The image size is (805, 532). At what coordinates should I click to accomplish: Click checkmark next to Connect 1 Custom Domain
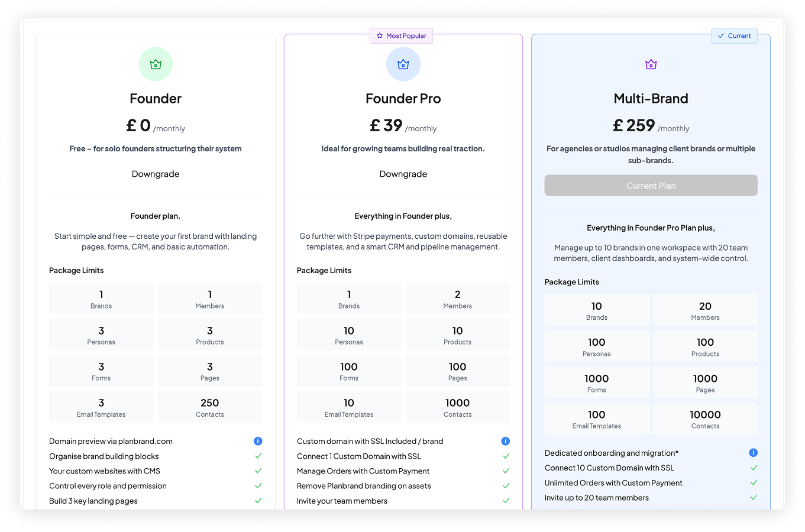506,456
